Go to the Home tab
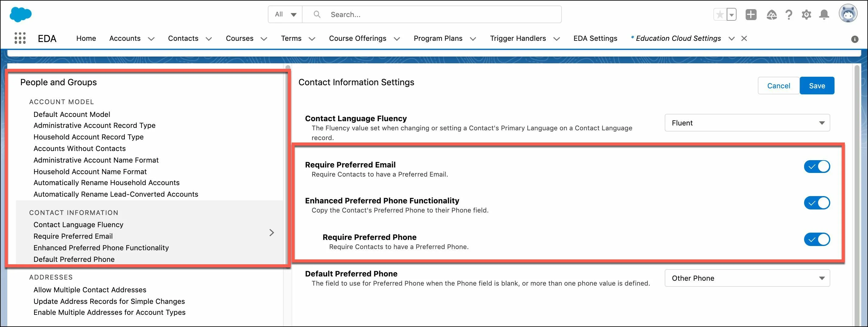The image size is (868, 327). click(x=86, y=38)
